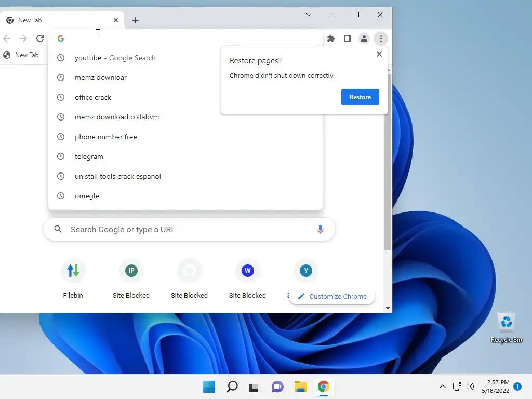Close the Restore pages popup
Viewport: 532px width, 399px height.
(x=379, y=54)
